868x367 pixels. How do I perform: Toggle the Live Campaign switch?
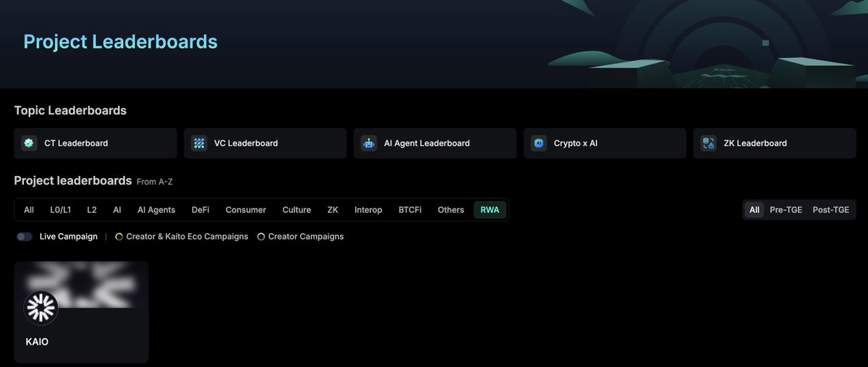[25, 237]
